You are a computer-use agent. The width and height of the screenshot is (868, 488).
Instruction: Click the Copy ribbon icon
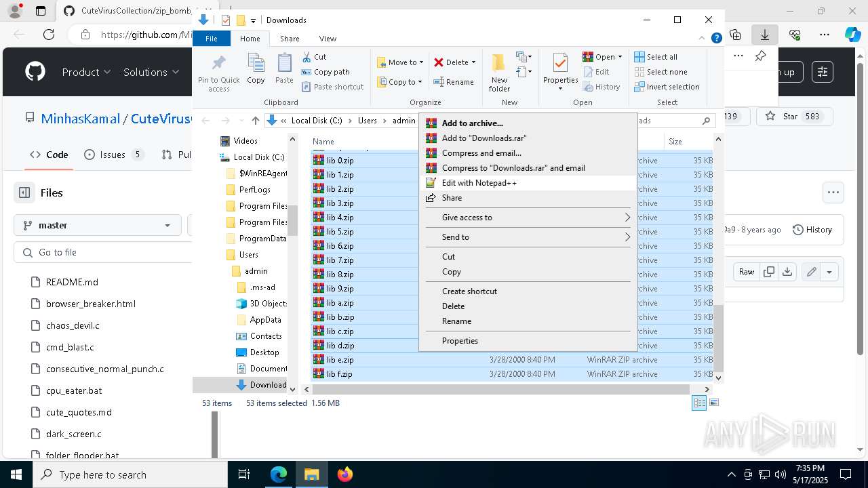point(256,68)
